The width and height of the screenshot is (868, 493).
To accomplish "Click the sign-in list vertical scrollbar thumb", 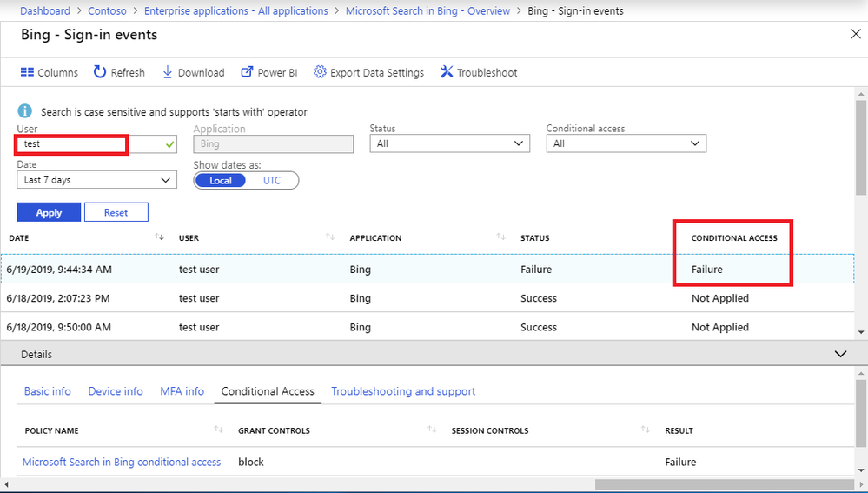I will click(861, 147).
